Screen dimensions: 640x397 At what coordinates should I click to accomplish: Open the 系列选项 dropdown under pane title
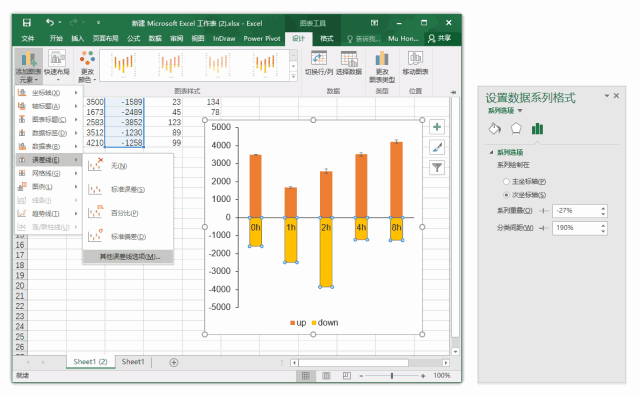[x=505, y=111]
